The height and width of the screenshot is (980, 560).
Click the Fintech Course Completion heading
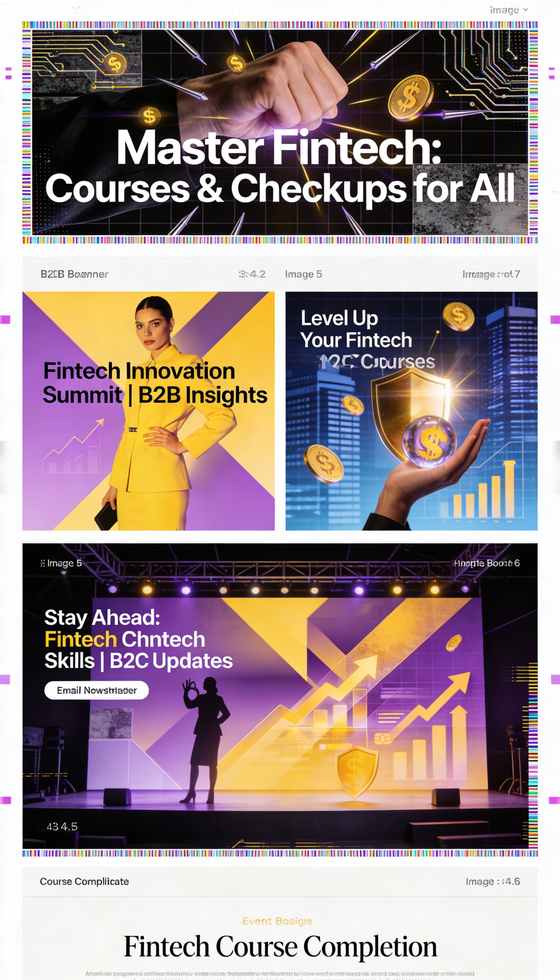(x=280, y=947)
